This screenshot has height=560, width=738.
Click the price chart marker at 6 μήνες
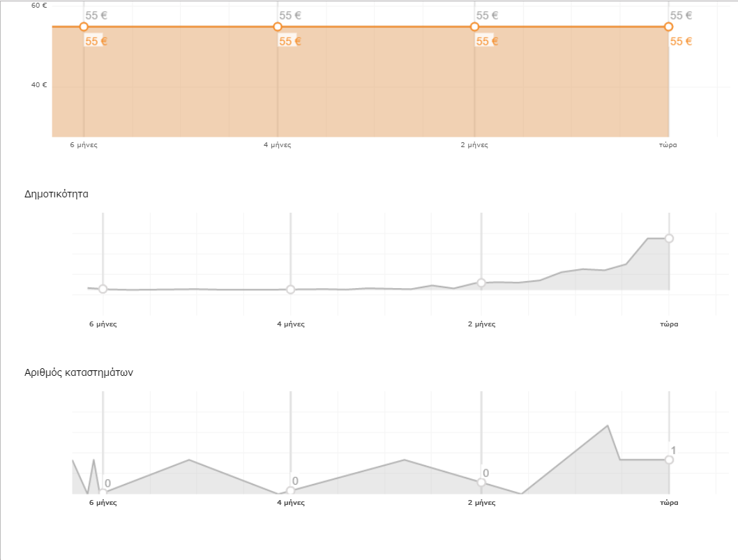tap(84, 27)
